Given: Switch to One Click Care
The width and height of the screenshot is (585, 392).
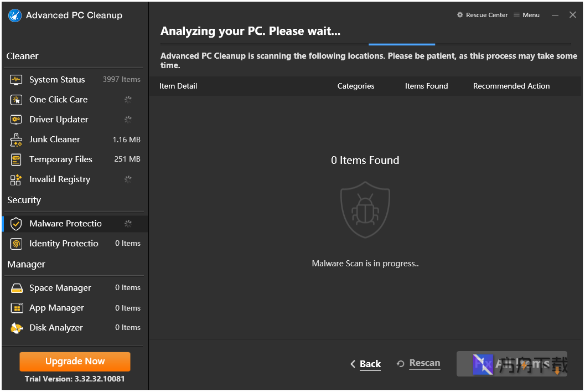Looking at the screenshot, I should (59, 100).
